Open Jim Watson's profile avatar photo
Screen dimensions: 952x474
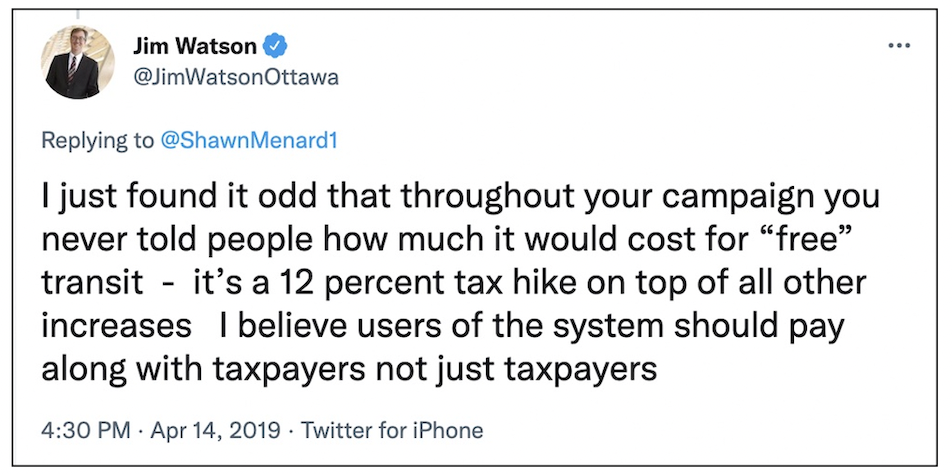point(78,63)
